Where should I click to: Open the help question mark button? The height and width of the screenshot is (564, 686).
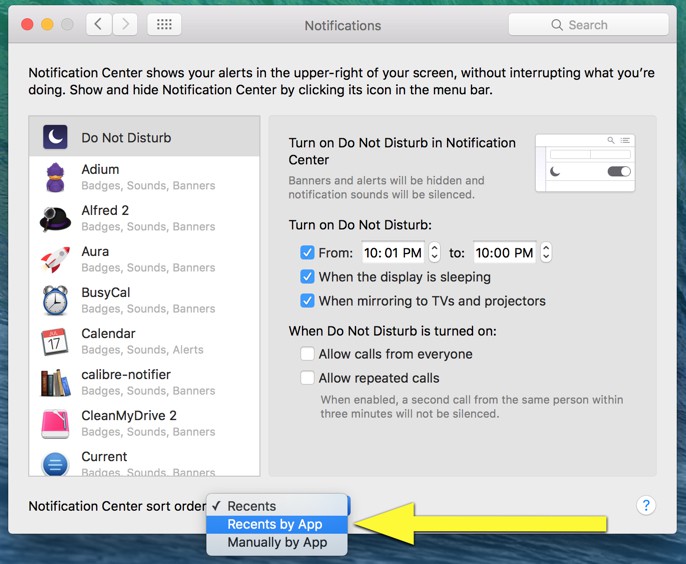tap(646, 505)
